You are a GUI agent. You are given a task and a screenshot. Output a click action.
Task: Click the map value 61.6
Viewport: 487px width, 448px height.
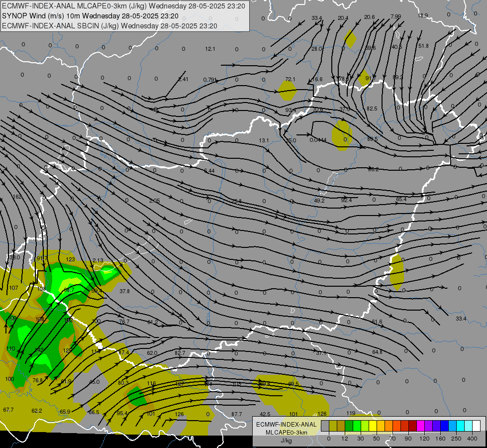[377, 322]
